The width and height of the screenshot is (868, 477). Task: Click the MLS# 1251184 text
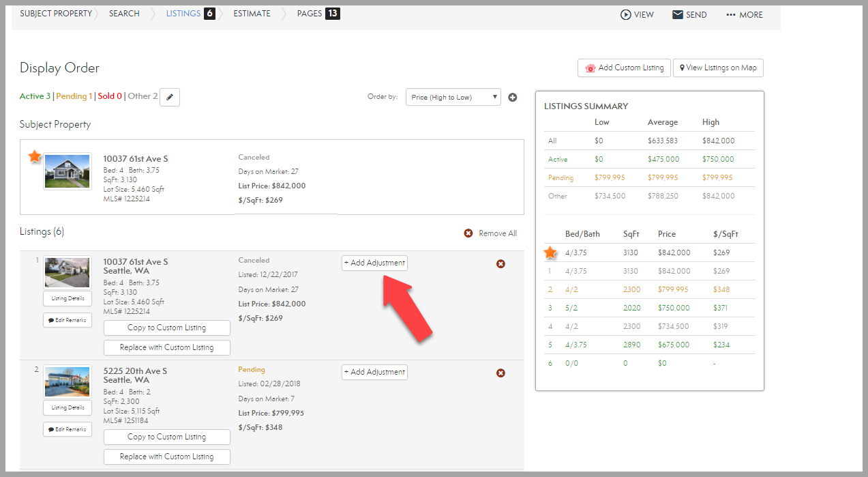pos(127,421)
